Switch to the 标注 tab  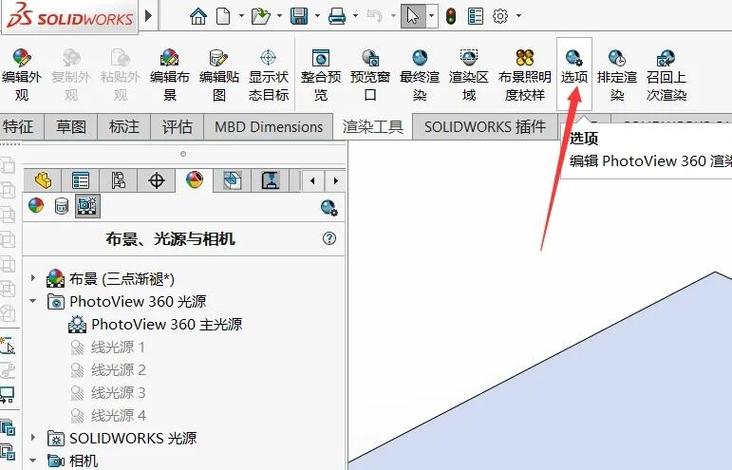(x=124, y=126)
